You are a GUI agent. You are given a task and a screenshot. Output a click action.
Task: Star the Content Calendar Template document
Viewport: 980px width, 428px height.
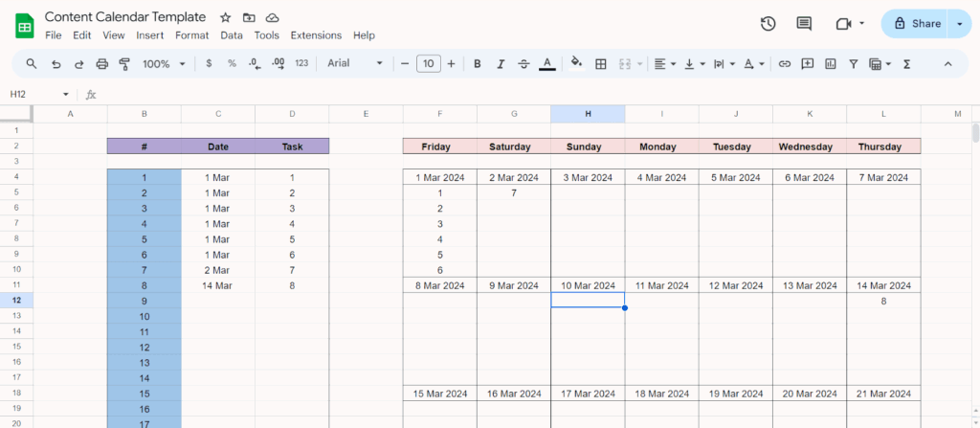click(226, 17)
